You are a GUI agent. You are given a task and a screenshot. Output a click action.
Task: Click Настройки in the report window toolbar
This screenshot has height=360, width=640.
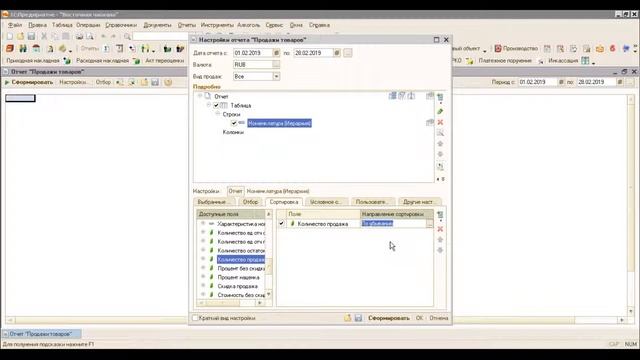[73, 82]
